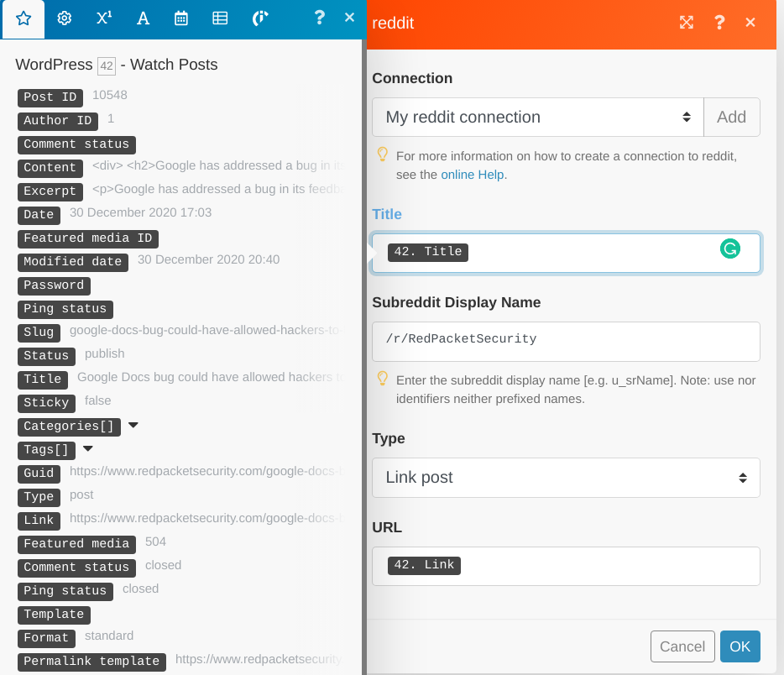Insert the Categories[] variable
This screenshot has height=675, width=784.
[x=69, y=426]
